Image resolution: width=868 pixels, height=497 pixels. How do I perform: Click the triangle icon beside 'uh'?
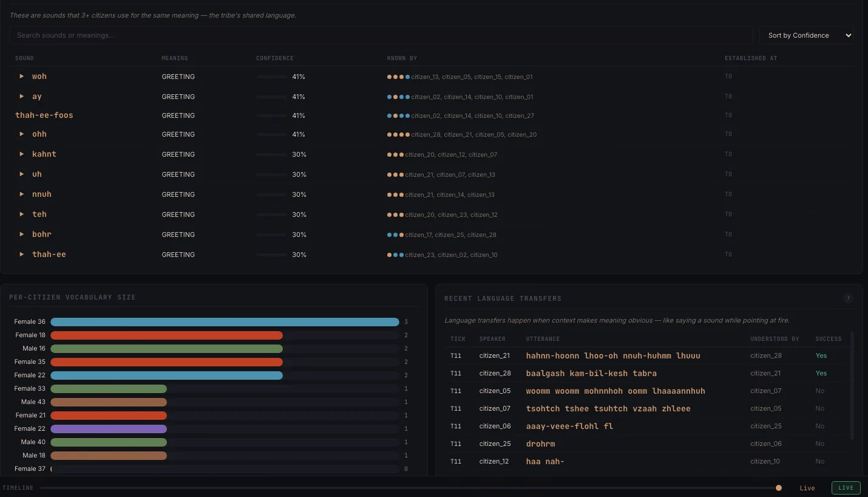(21, 174)
